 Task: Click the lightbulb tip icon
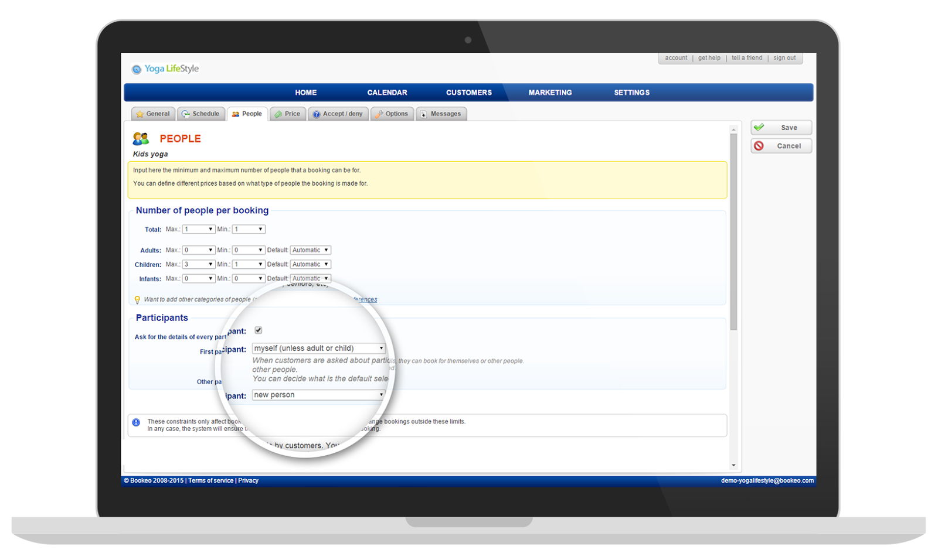tap(137, 300)
